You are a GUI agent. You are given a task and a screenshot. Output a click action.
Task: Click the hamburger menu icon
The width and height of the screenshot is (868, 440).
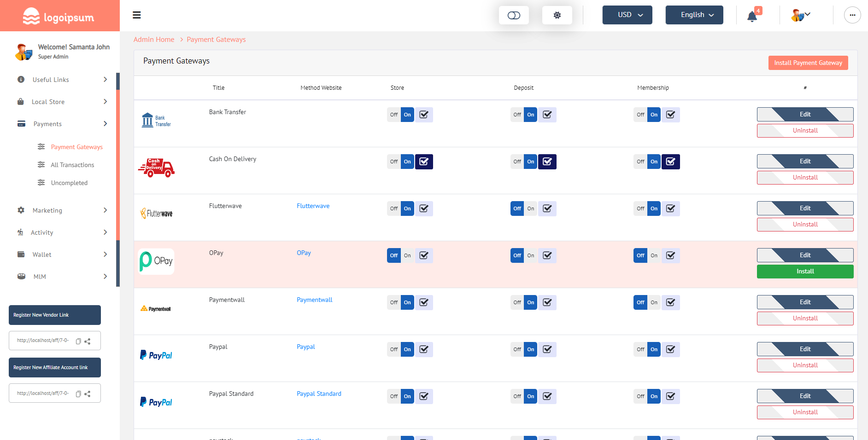pos(136,15)
